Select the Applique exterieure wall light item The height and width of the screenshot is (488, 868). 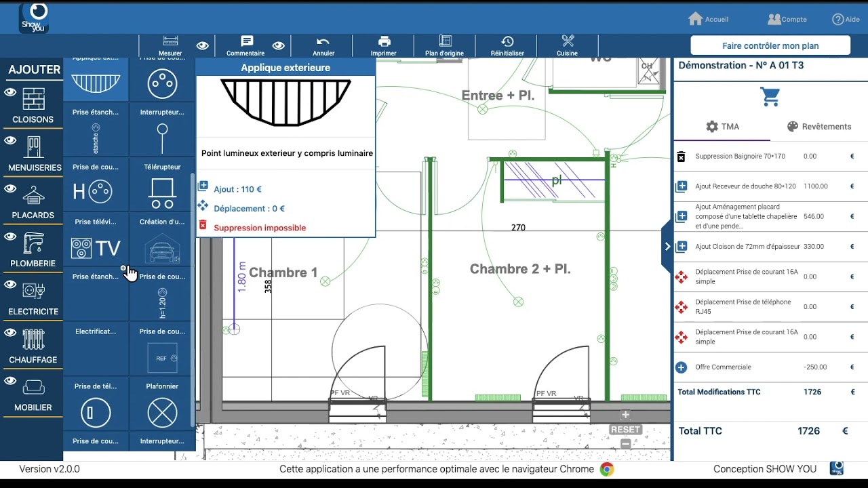pyautogui.click(x=96, y=79)
